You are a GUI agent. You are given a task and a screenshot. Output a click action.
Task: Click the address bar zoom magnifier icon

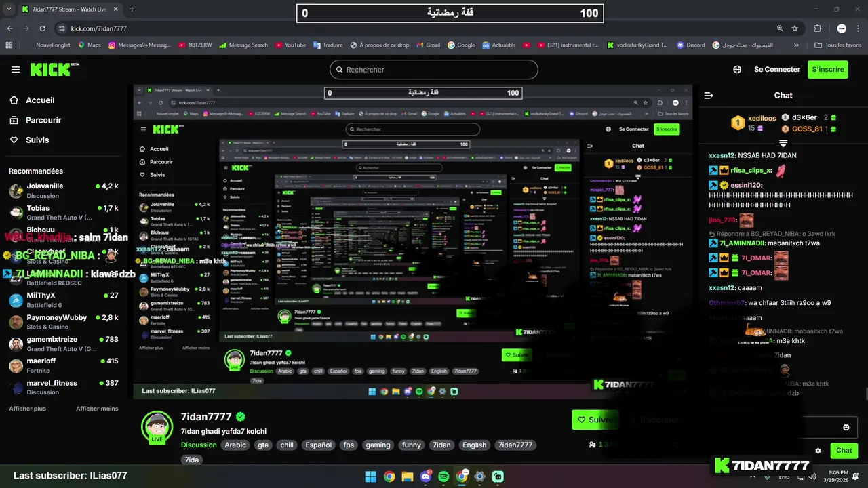[x=780, y=28]
